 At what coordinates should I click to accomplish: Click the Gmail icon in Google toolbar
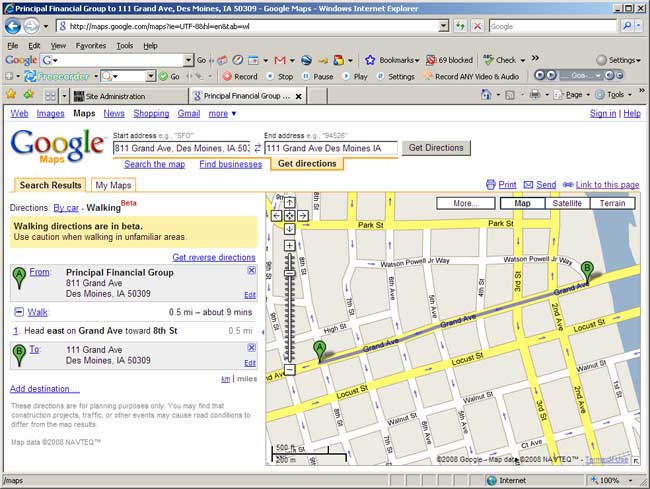[280, 61]
